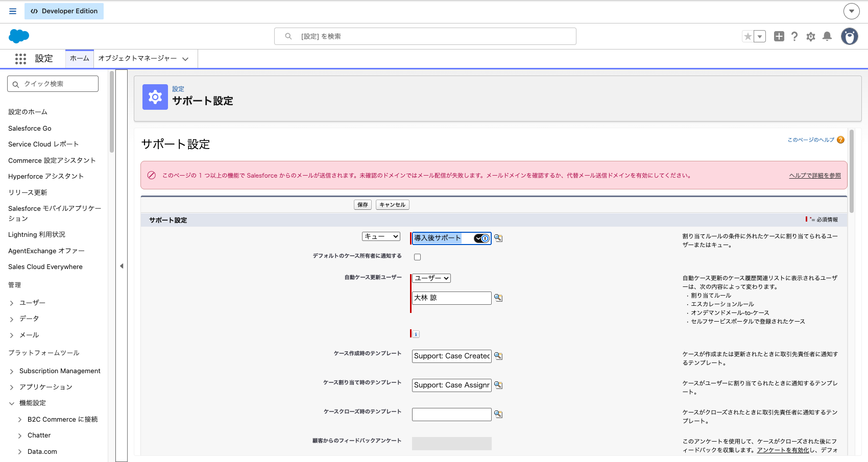Expand the データ tree section
Viewport: 868px width, 462px height.
(12, 319)
